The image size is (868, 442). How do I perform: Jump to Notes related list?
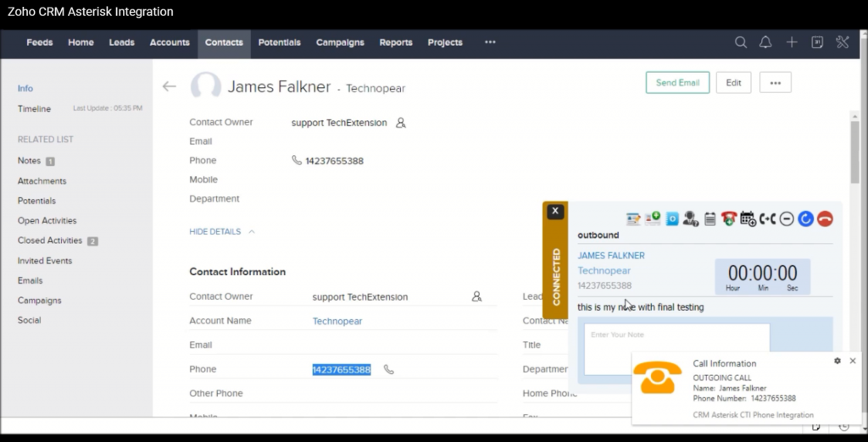[x=30, y=161]
